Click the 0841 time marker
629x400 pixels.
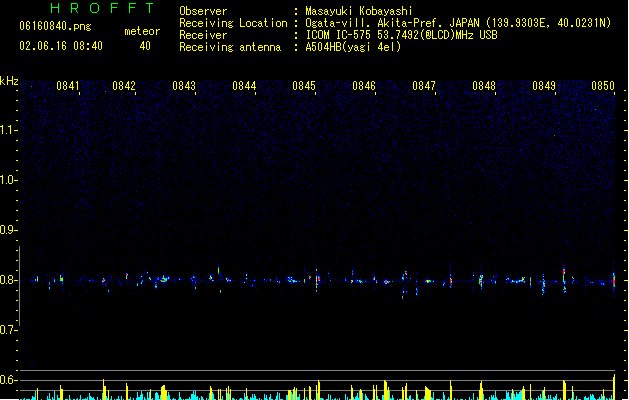pyautogui.click(x=67, y=86)
